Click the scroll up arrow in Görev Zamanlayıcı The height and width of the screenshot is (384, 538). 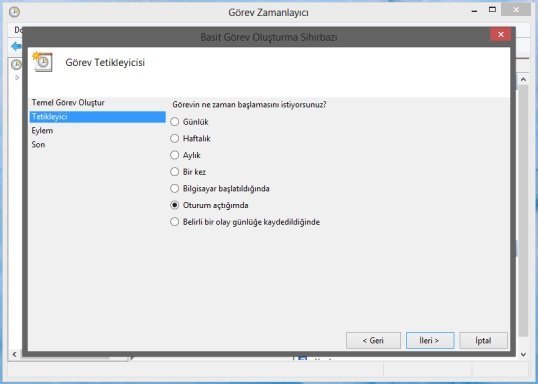pos(523,80)
